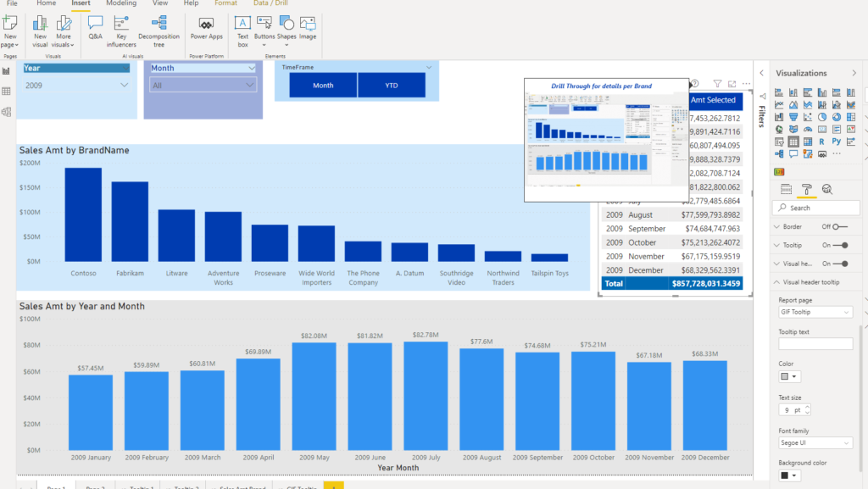
Task: Choose Treemap visualization
Action: [851, 117]
